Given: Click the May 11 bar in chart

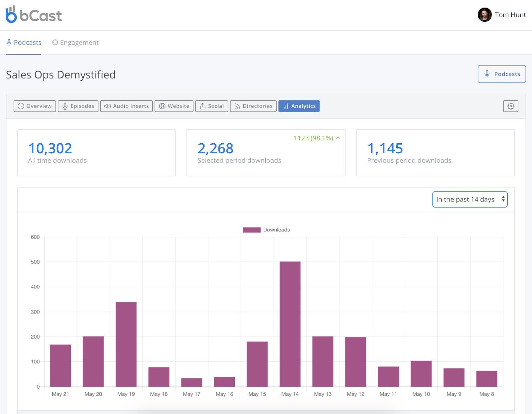Looking at the screenshot, I should [x=388, y=376].
